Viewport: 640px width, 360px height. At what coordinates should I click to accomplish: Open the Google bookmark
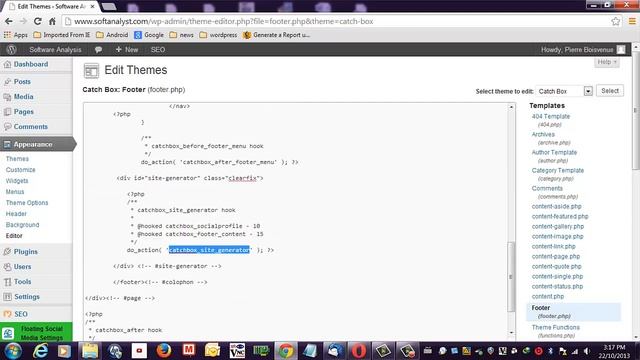149,35
